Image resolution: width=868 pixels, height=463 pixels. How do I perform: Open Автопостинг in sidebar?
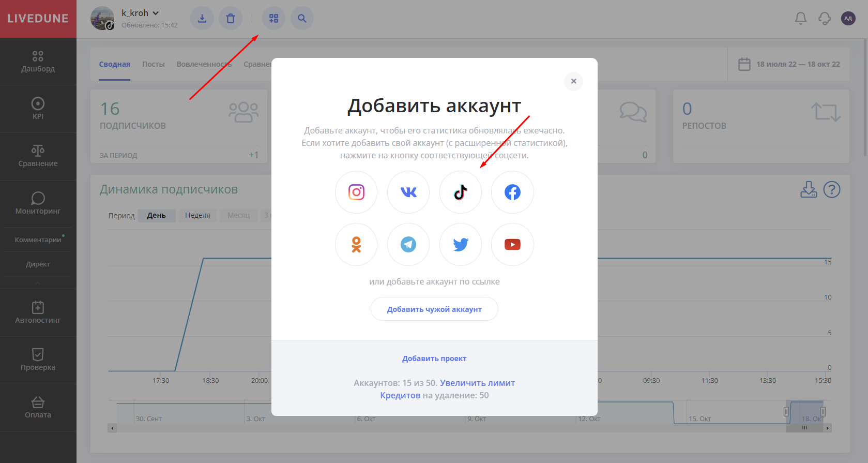coord(38,313)
